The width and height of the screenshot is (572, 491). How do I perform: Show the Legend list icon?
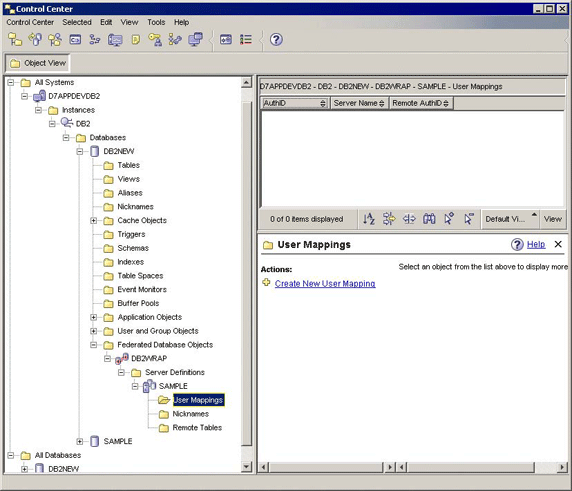point(246,39)
